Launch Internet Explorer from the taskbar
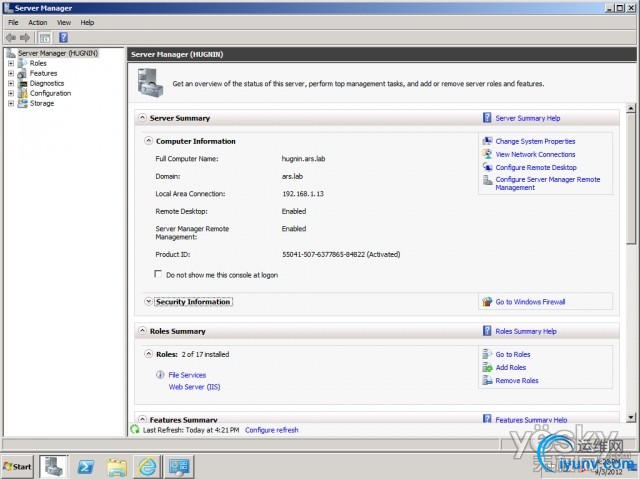 pos(147,467)
